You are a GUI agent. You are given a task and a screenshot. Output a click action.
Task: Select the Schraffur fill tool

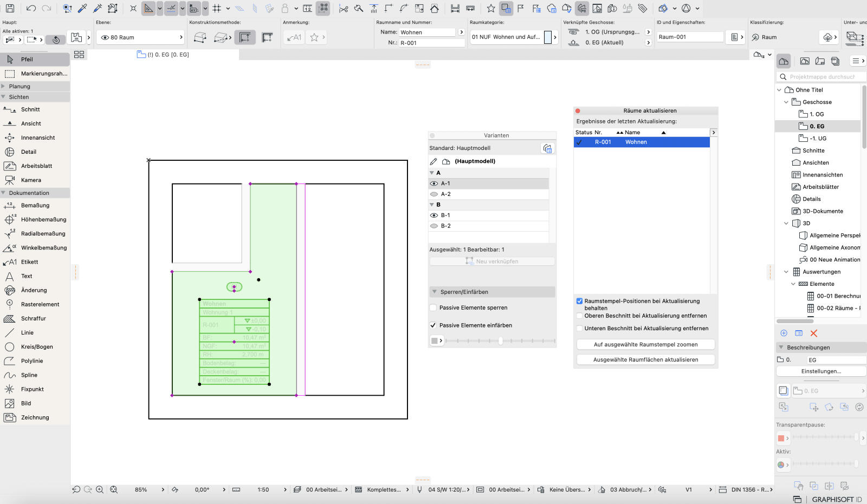pos(35,318)
